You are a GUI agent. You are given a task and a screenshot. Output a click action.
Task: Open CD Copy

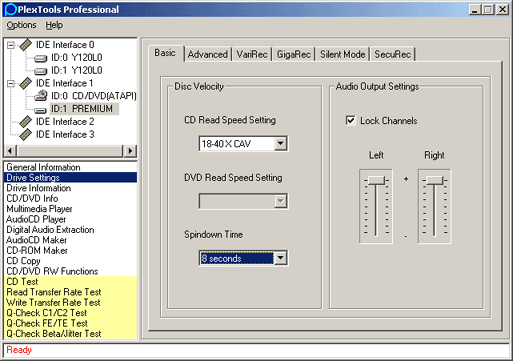[70, 261]
